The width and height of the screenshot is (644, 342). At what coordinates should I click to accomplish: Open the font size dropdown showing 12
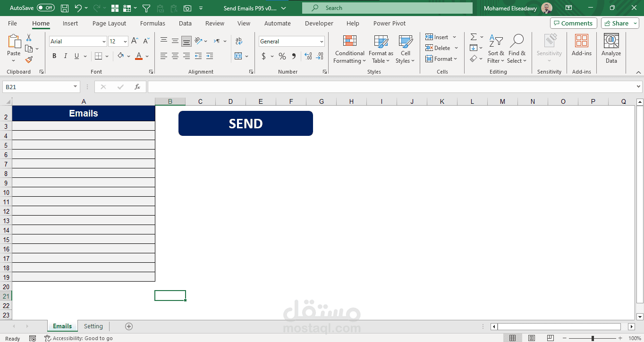click(x=125, y=42)
